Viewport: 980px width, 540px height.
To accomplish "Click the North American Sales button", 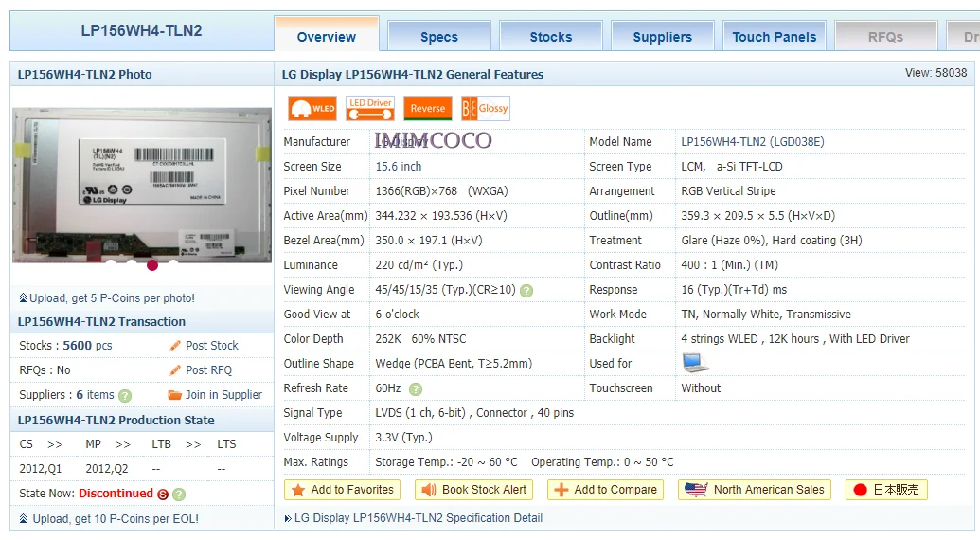I will pyautogui.click(x=755, y=490).
